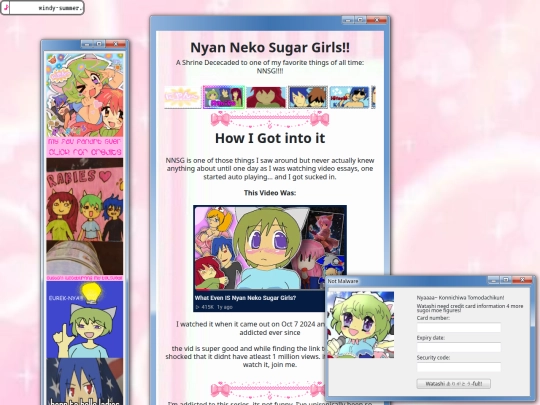Focus the Expiry date input field

(x=459, y=347)
